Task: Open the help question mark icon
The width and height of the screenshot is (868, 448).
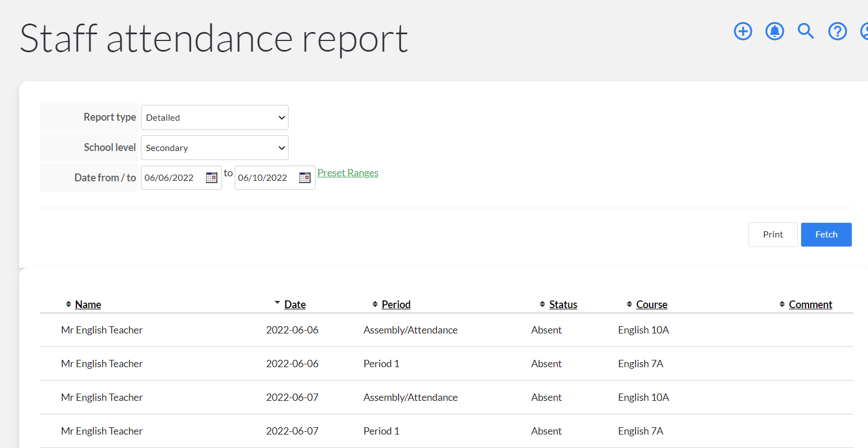Action: [x=838, y=31]
